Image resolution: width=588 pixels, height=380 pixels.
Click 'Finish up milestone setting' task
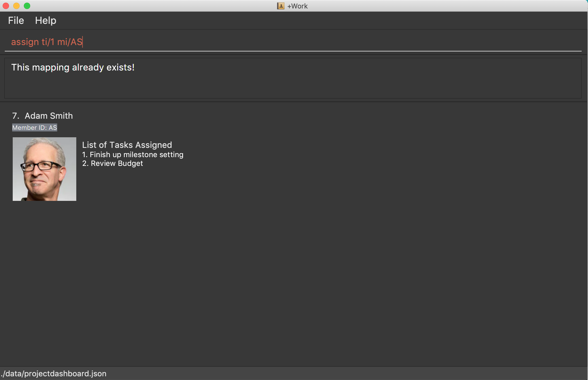click(x=133, y=154)
